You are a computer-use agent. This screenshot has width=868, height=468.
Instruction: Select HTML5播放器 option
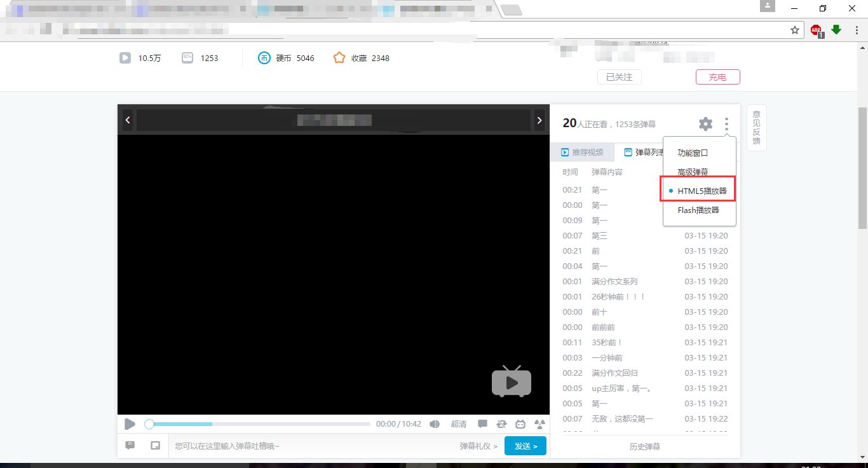tap(698, 189)
